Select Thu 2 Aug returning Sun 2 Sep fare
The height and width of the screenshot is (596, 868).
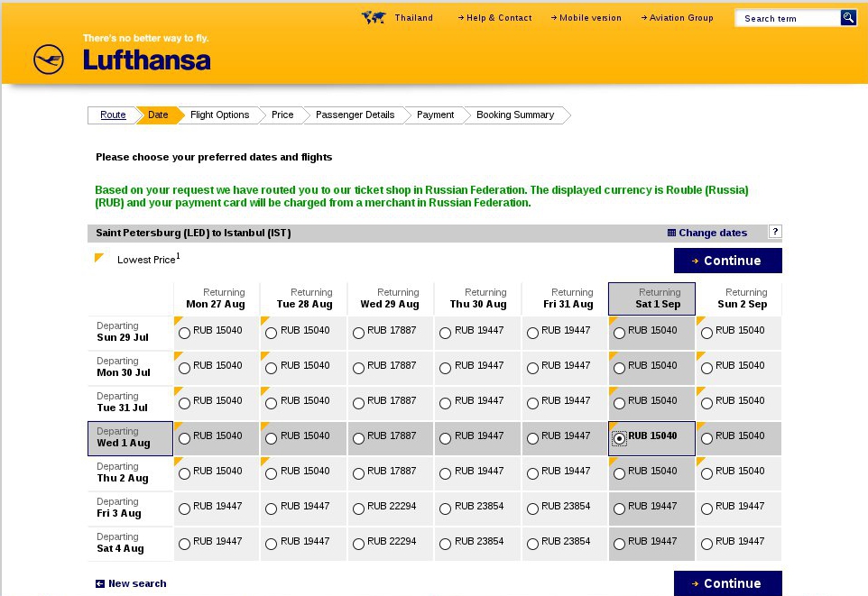pyautogui.click(x=706, y=473)
